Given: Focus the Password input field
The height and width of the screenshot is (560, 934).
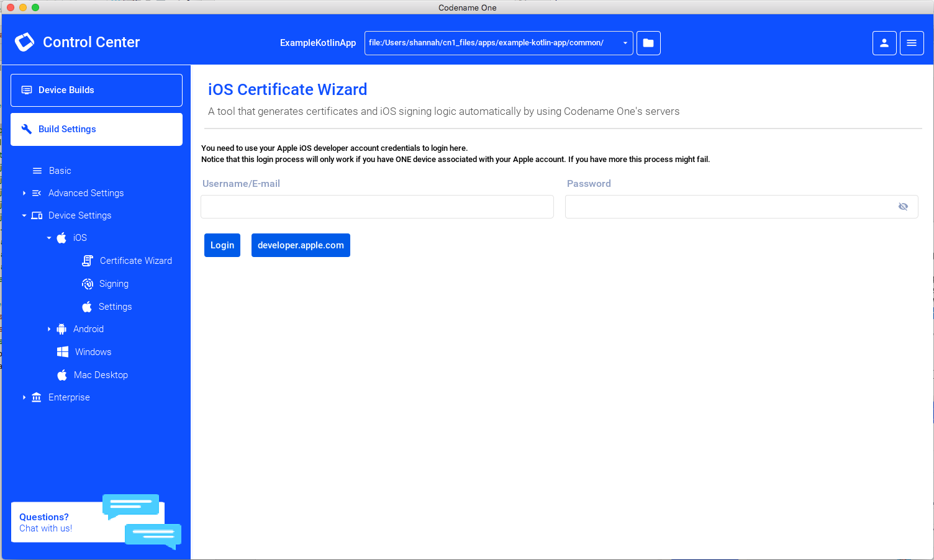Looking at the screenshot, I should [x=741, y=207].
